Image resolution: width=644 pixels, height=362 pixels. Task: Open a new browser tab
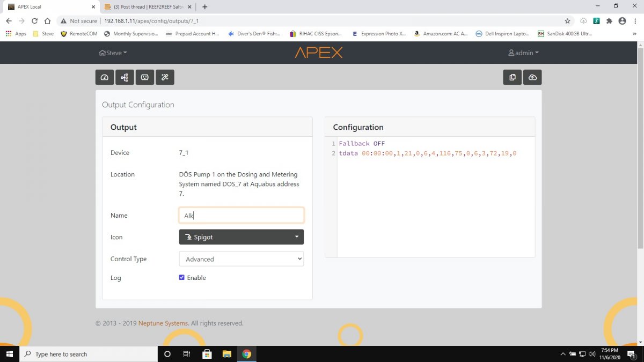pos(204,7)
